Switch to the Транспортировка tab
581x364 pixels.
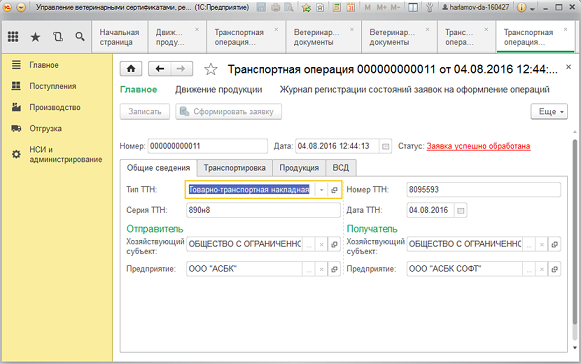(235, 168)
